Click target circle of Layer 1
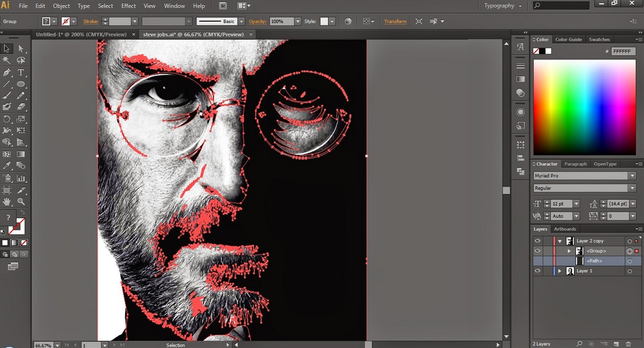Screen dimensions: 644x348 click(x=630, y=271)
